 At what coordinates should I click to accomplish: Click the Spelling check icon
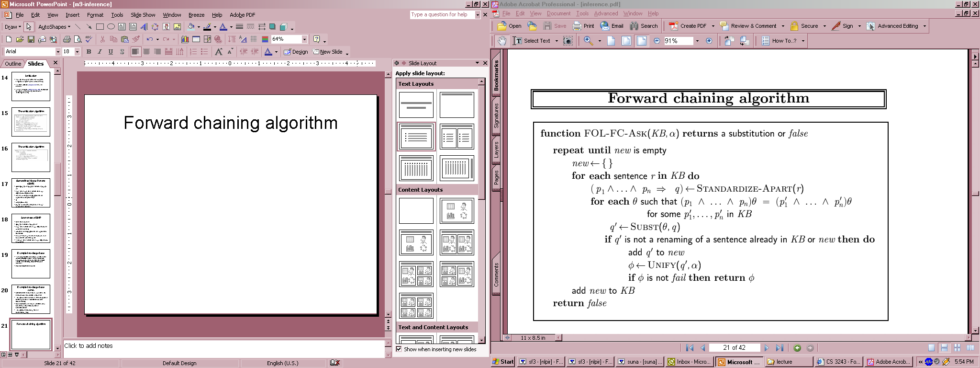89,39
